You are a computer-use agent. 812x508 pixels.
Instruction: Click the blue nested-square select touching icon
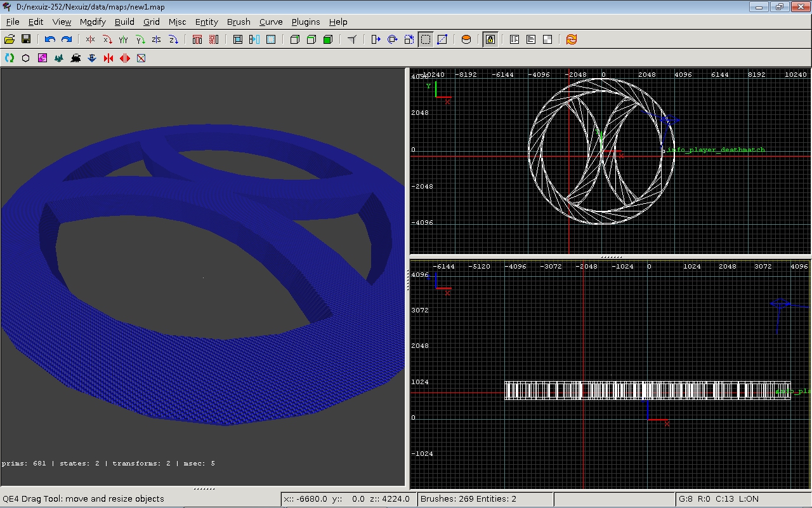(x=238, y=39)
